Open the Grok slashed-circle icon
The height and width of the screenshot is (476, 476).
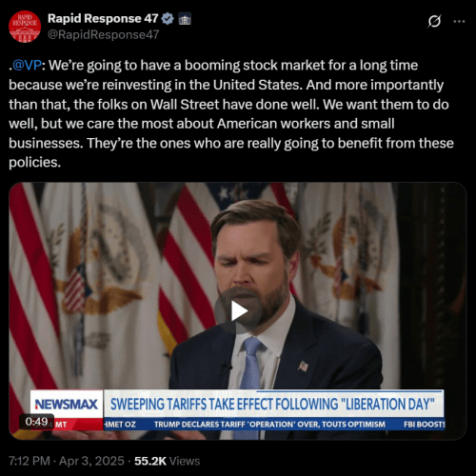tap(434, 21)
